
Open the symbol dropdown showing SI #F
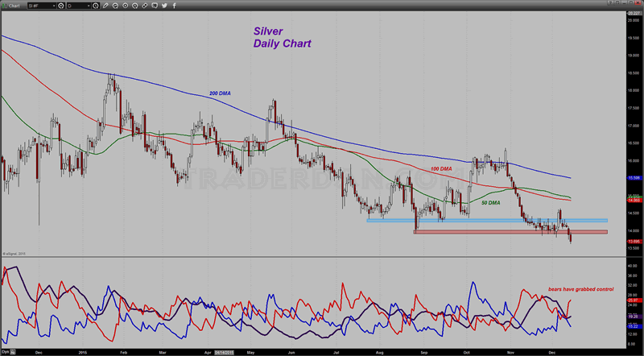[x=42, y=6]
